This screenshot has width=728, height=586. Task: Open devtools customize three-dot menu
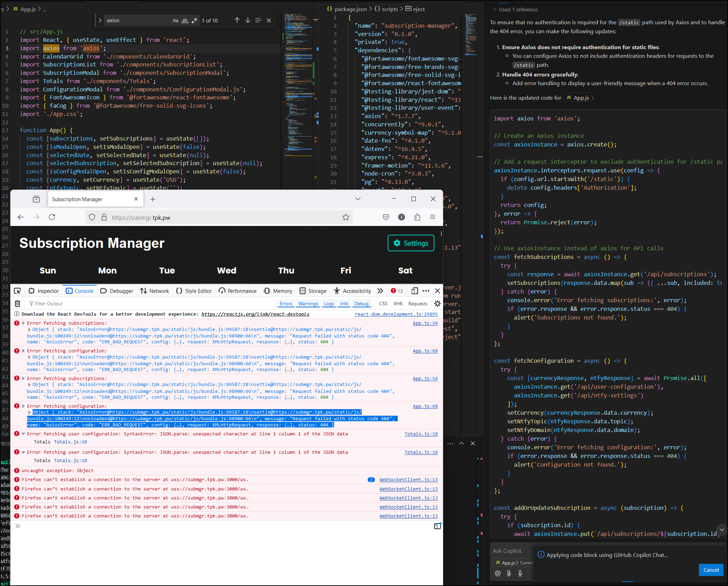[426, 291]
